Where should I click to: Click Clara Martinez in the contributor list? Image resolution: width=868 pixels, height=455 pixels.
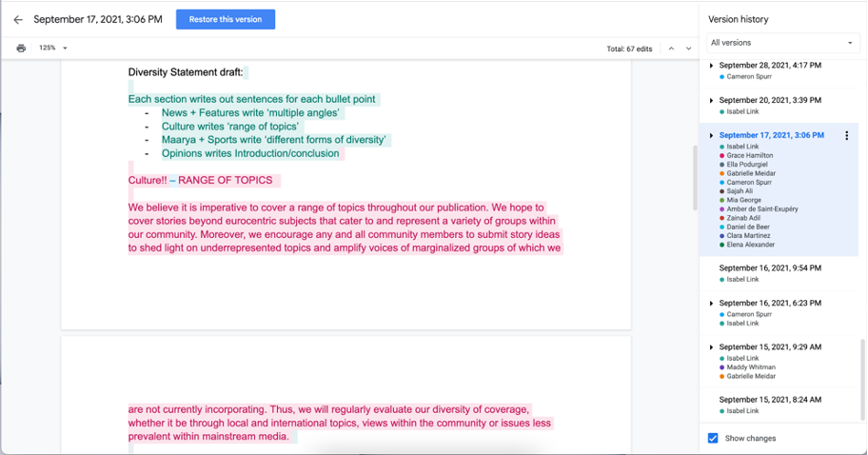[x=748, y=235]
